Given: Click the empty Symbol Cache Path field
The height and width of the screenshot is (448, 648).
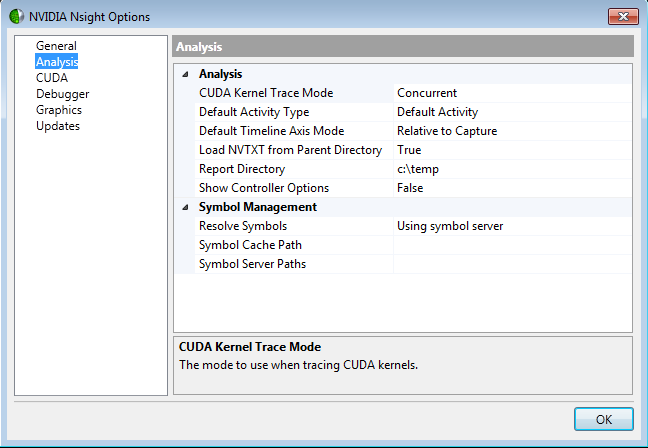Looking at the screenshot, I should tap(511, 245).
